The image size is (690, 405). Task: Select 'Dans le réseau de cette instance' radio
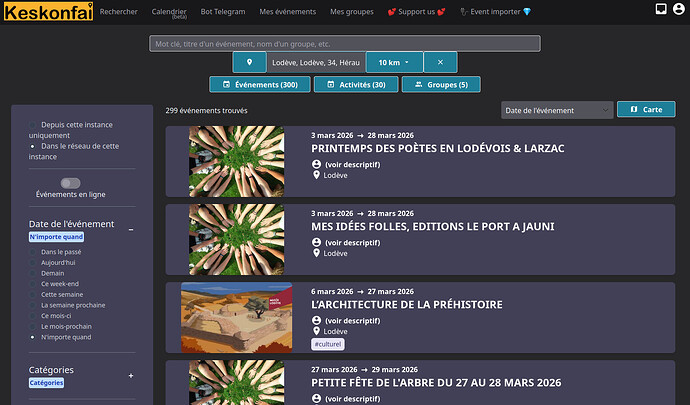point(32,146)
